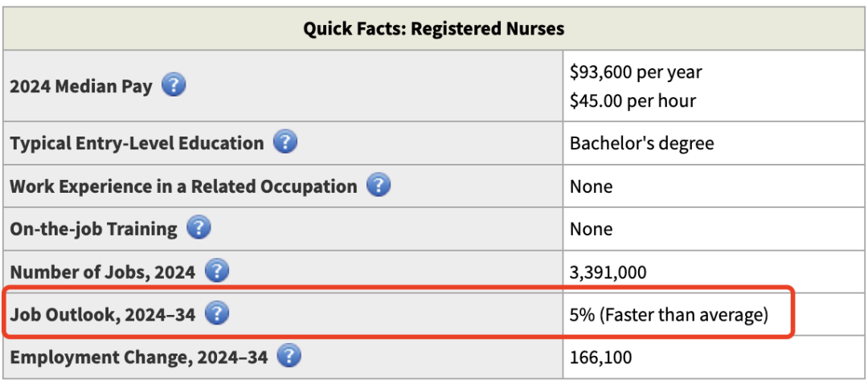Select the Bachelor's degree value
Viewport: 868px width, 384px height.
coord(641,144)
